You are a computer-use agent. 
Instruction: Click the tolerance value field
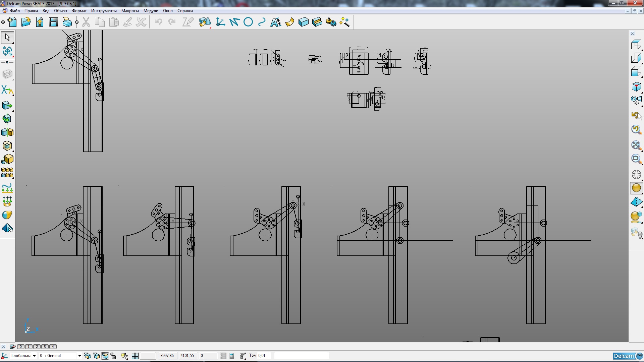[x=264, y=356]
